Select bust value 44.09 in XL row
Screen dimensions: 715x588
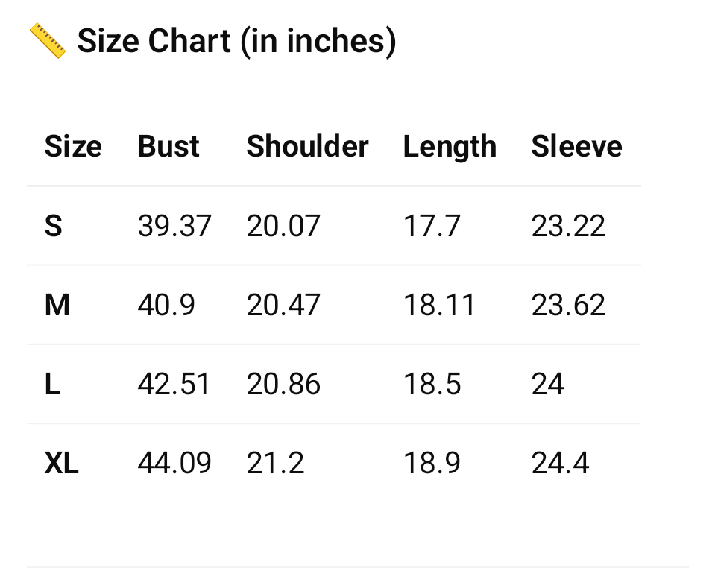pyautogui.click(x=174, y=464)
